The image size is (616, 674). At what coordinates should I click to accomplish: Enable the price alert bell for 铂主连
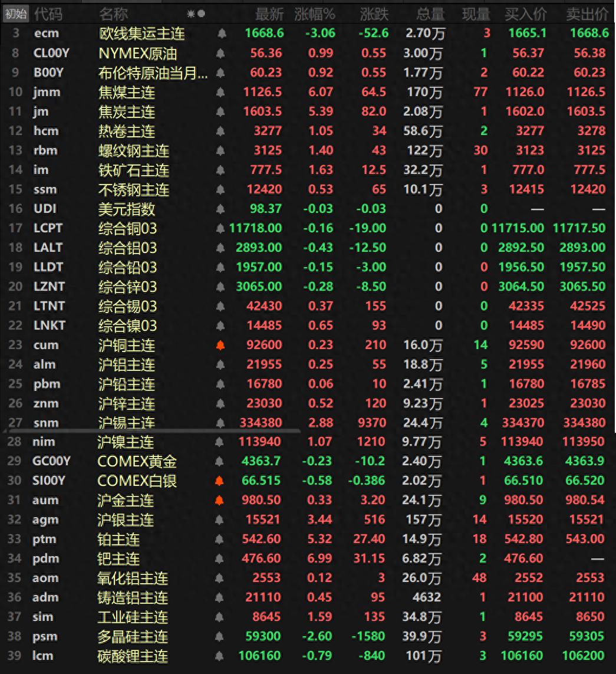(220, 539)
